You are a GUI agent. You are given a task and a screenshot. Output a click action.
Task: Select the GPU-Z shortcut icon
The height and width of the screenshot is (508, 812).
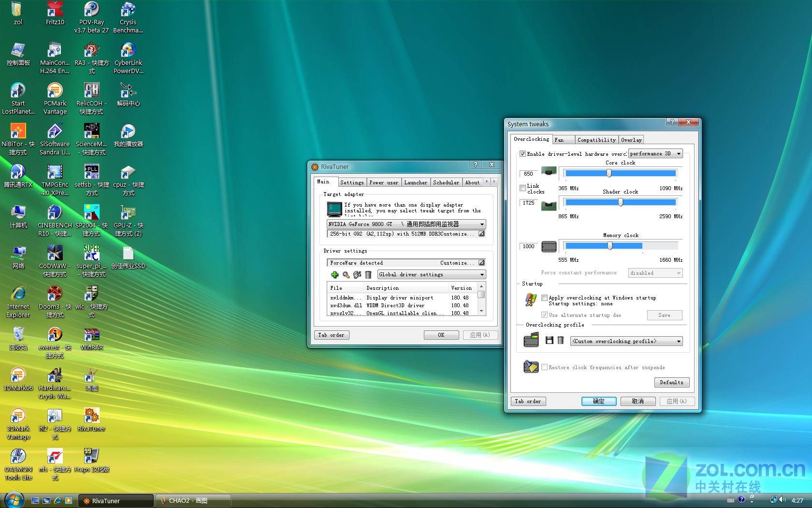(128, 221)
